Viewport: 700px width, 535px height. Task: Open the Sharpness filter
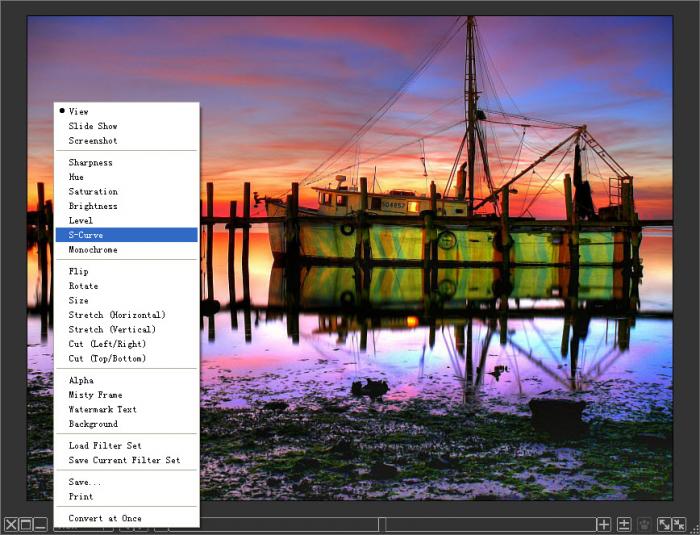(x=126, y=163)
